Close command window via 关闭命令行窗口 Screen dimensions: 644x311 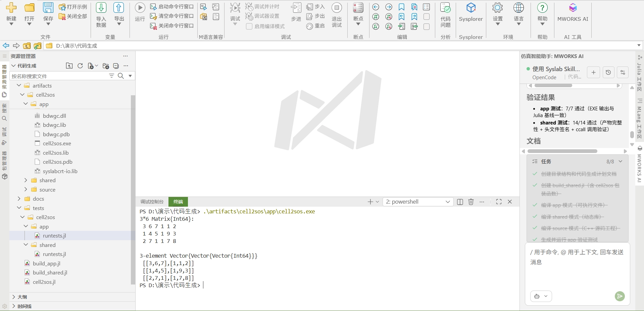(x=172, y=26)
